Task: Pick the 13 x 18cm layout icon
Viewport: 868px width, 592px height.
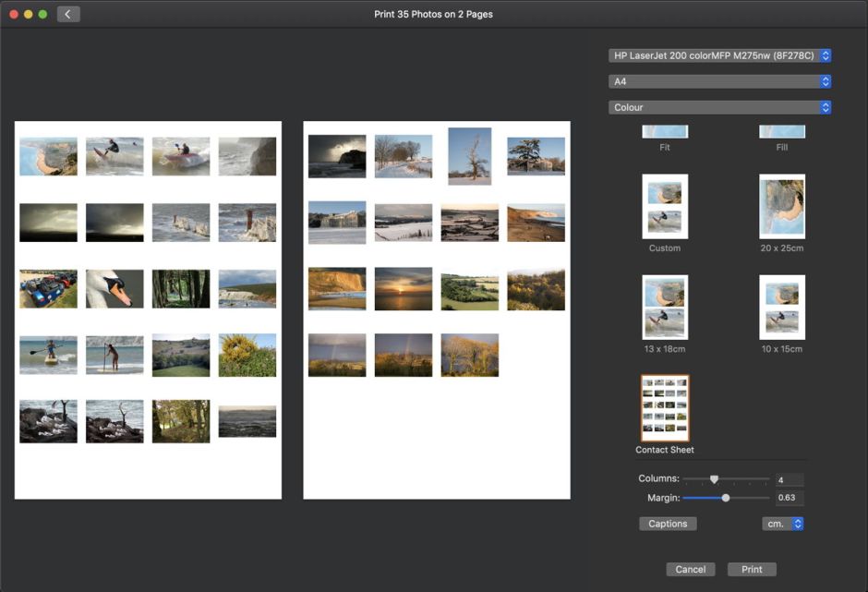Action: point(665,308)
